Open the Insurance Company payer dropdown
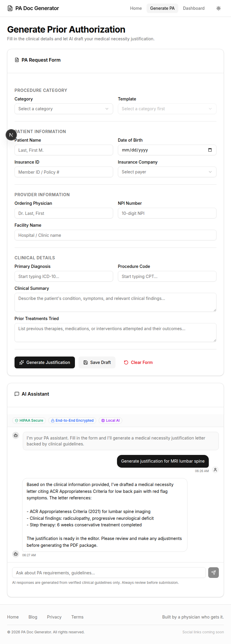The width and height of the screenshot is (231, 644). click(167, 172)
